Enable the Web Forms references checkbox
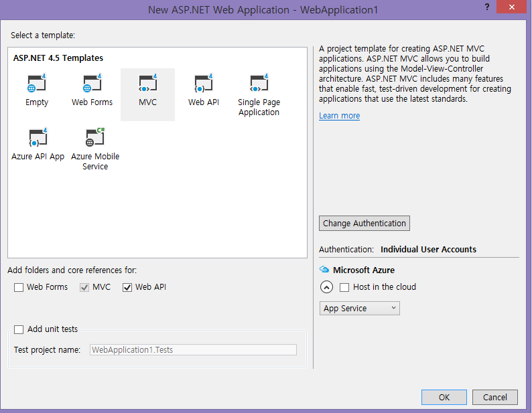Viewport: 532px width, 413px height. (x=19, y=287)
